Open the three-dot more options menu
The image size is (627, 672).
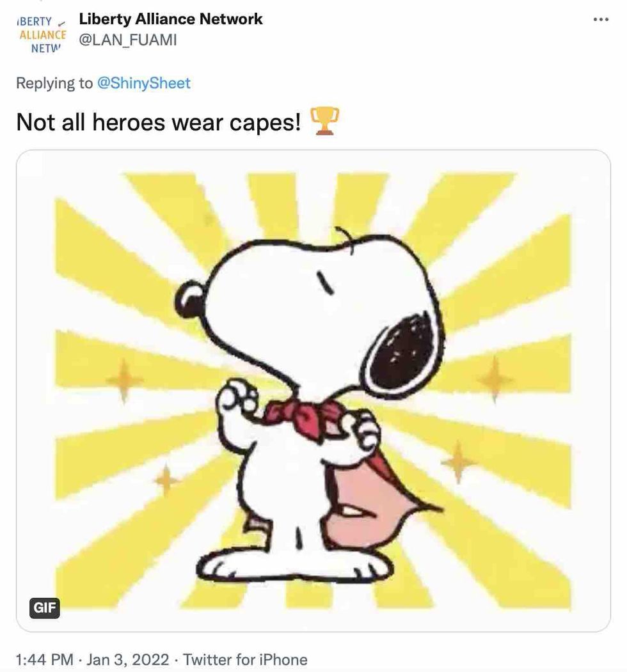click(601, 19)
